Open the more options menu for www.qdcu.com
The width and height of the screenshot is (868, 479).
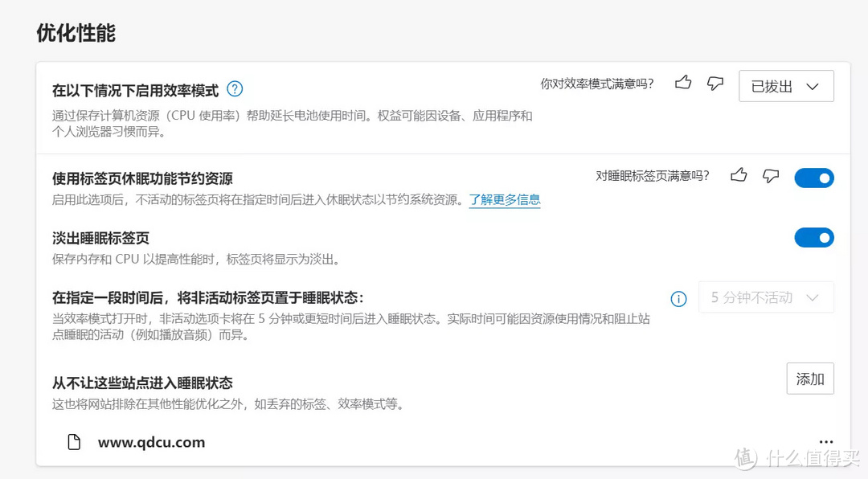coord(826,441)
